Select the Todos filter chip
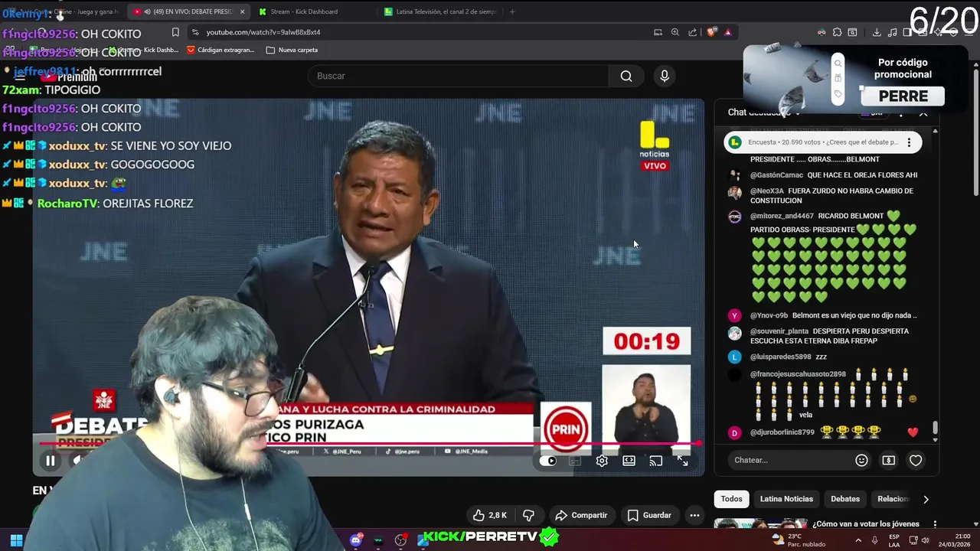This screenshot has height=551, width=980. [x=731, y=499]
